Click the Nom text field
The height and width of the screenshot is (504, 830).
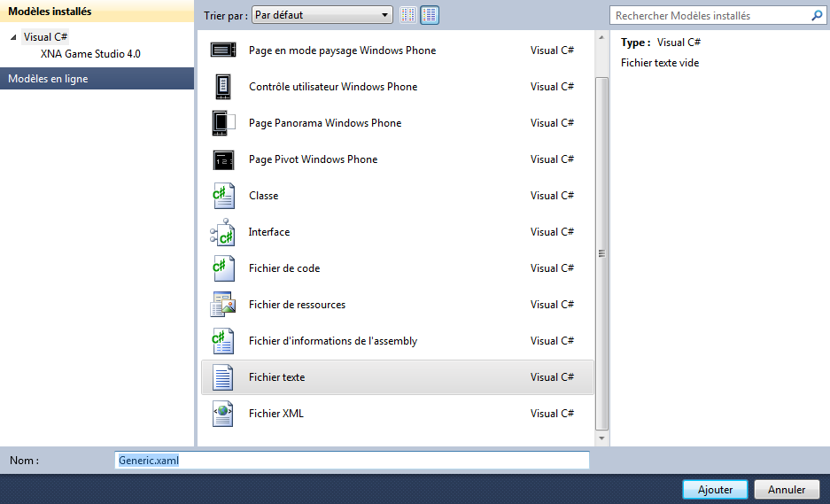pos(352,461)
